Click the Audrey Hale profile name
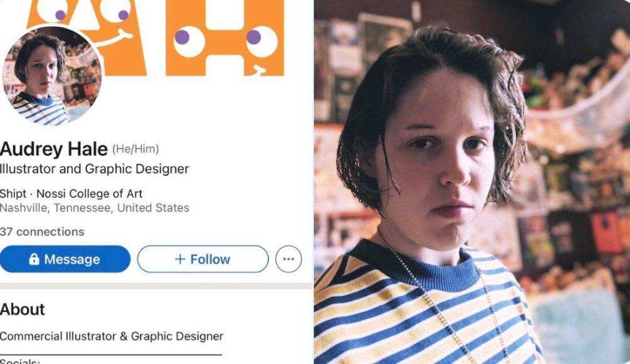The height and width of the screenshot is (364, 630). (54, 149)
